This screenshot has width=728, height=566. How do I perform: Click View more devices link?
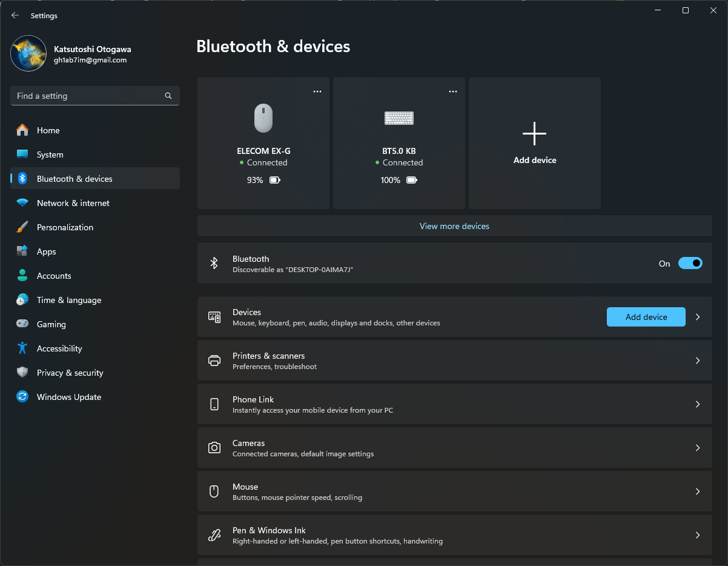tap(454, 226)
